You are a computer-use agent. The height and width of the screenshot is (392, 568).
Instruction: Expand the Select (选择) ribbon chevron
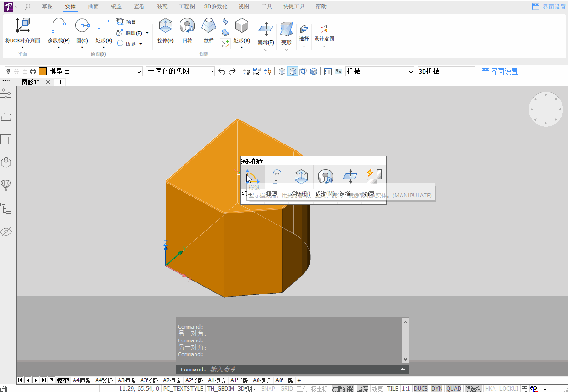[304, 46]
